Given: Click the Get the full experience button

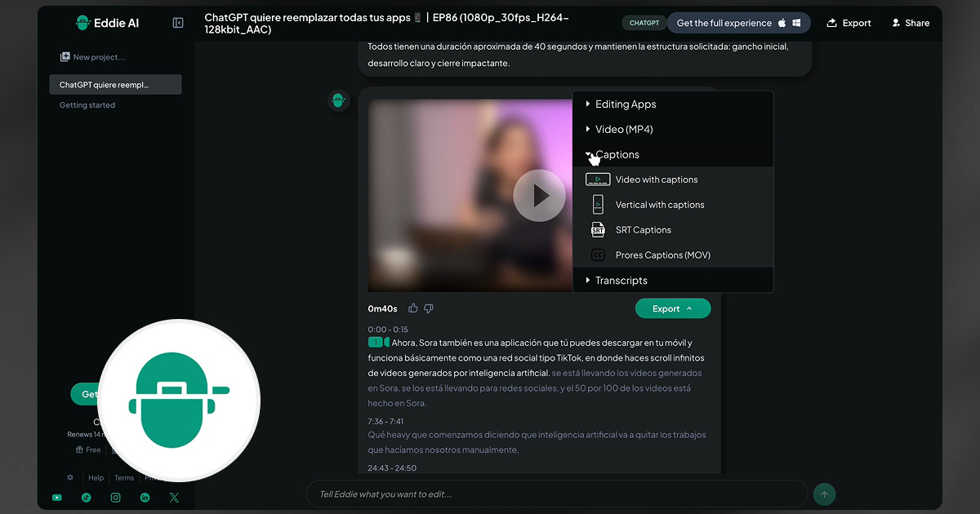Looking at the screenshot, I should (739, 23).
